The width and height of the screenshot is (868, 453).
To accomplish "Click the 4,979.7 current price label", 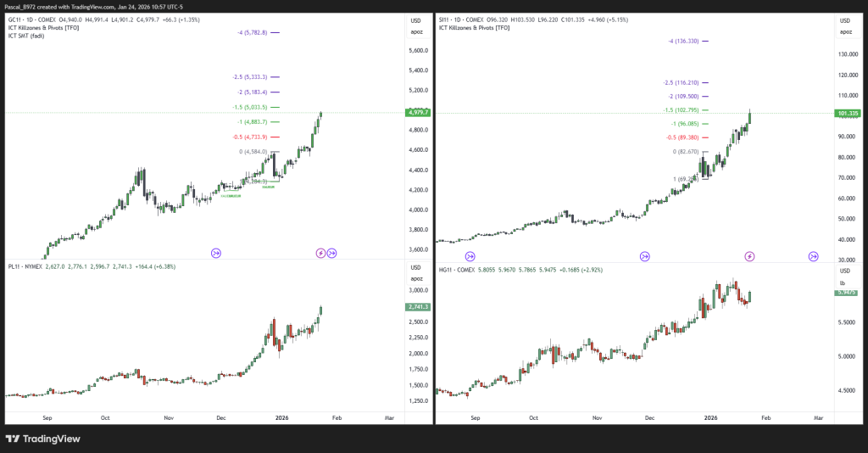I will pos(418,112).
